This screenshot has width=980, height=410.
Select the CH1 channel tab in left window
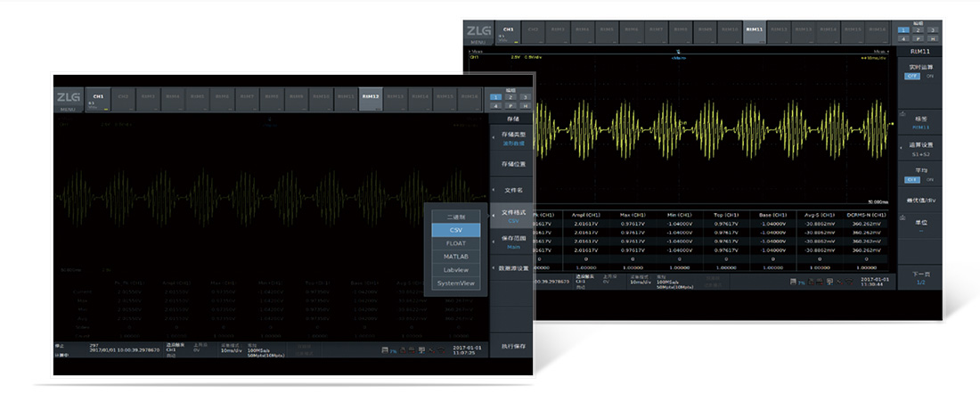pos(98,98)
